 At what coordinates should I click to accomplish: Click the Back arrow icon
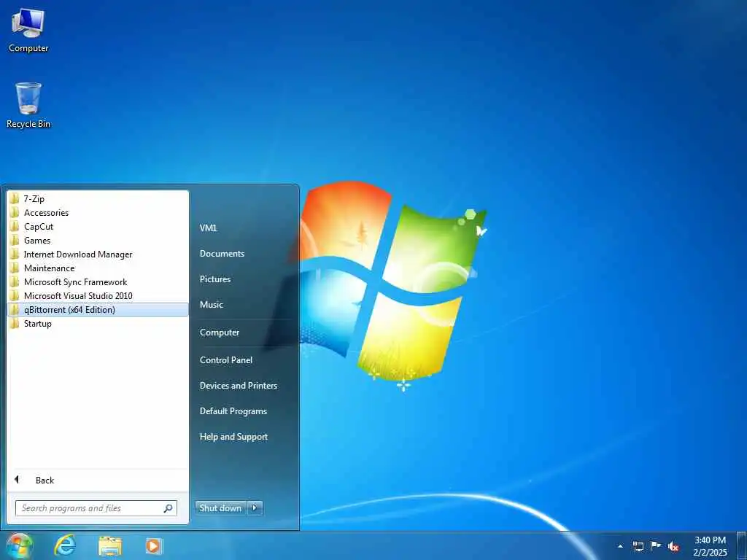click(x=17, y=480)
